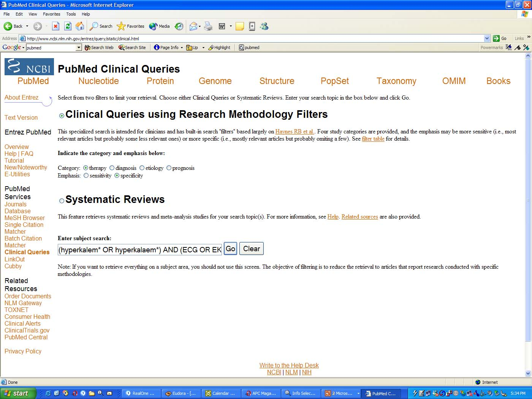
Task: Click the yellow sticky note toolbar icon
Action: (240, 26)
